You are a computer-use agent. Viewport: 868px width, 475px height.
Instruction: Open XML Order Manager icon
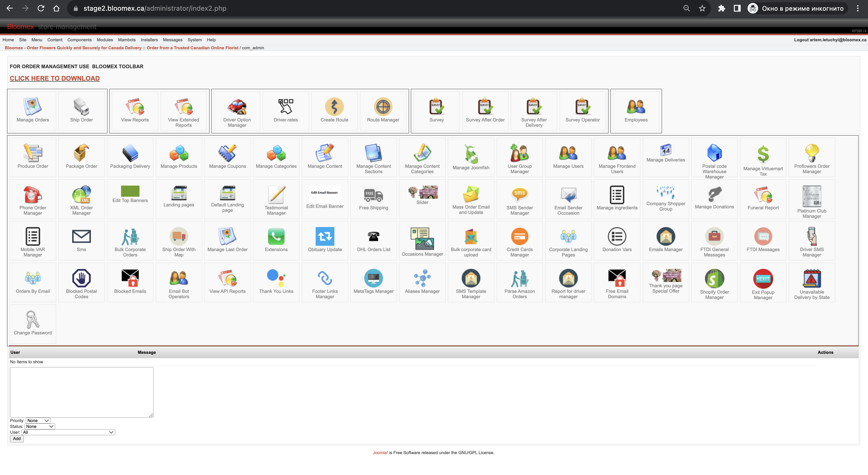81,195
